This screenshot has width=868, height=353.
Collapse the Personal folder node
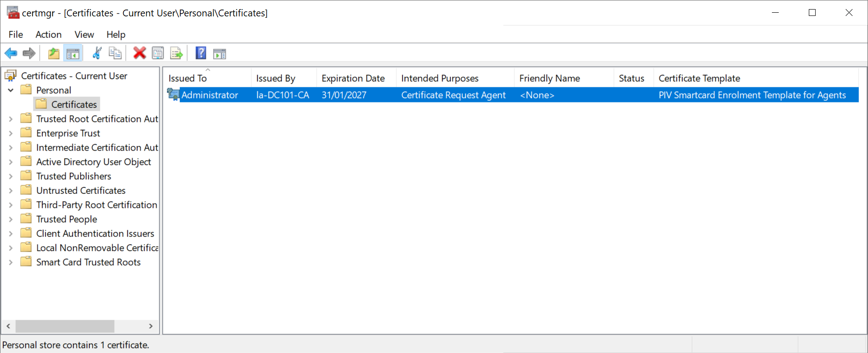[x=11, y=90]
